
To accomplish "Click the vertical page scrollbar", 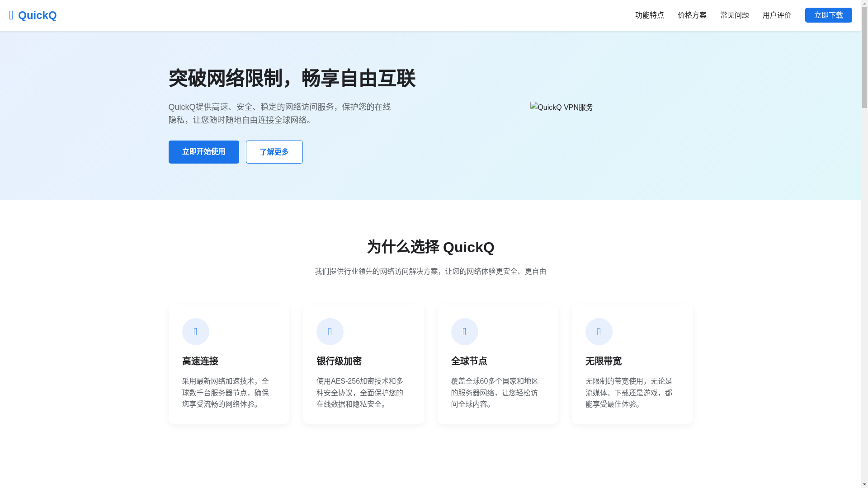I will tap(864, 244).
